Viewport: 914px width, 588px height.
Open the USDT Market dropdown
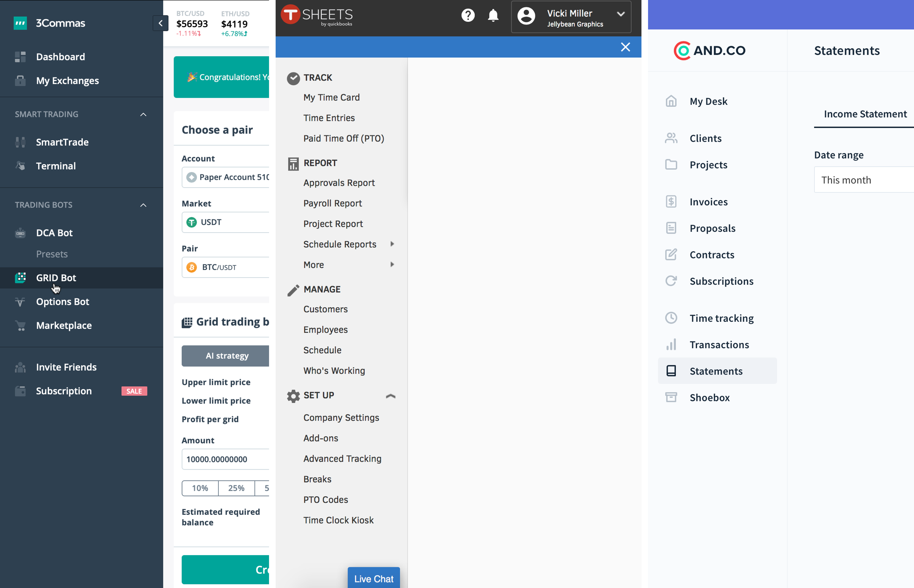coord(225,222)
